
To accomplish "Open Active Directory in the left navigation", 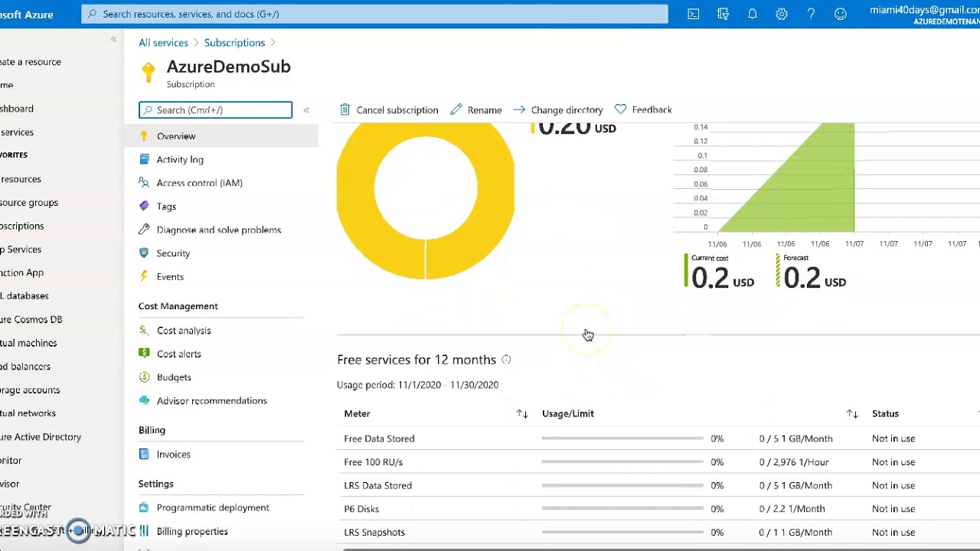I will click(x=40, y=437).
